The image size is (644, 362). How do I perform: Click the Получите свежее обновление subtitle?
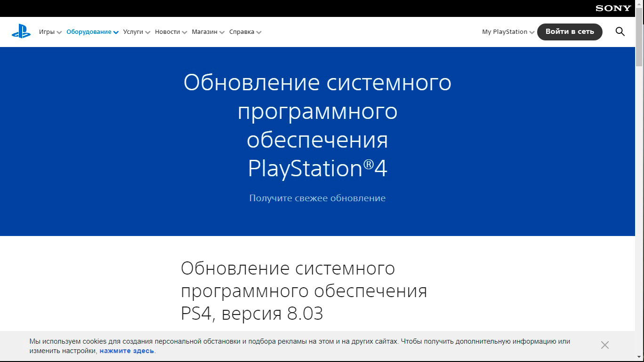pos(317,198)
